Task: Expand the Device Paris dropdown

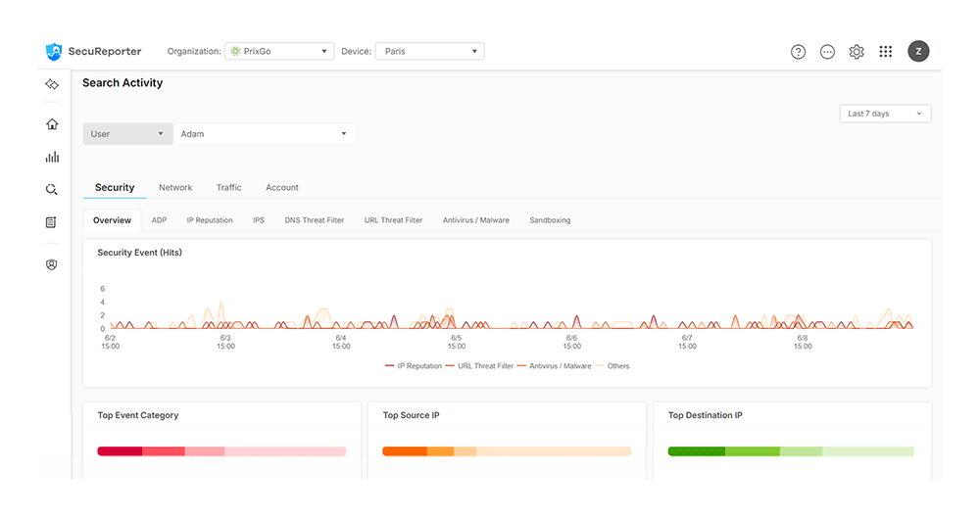Action: pos(429,51)
